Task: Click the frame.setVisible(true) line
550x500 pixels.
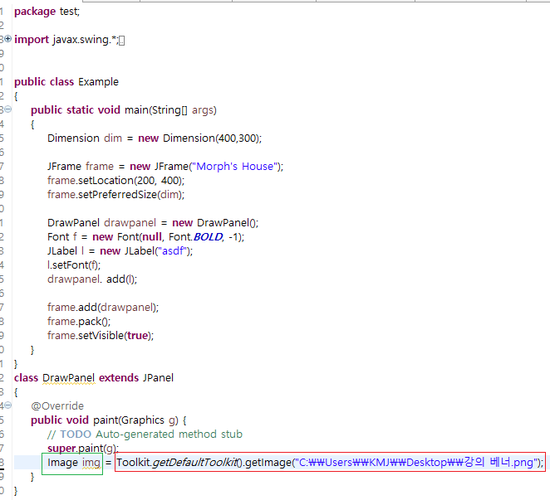Action: pyautogui.click(x=101, y=335)
